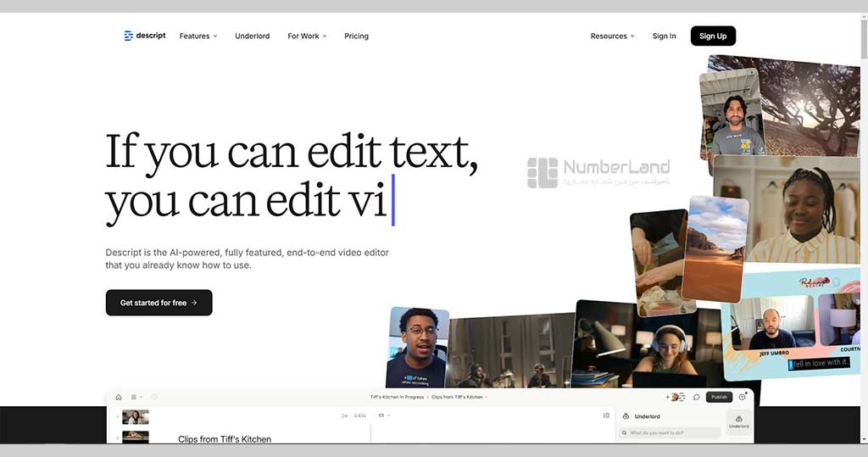Go to the Underlord page
Image resolution: width=868 pixels, height=457 pixels.
(x=253, y=36)
